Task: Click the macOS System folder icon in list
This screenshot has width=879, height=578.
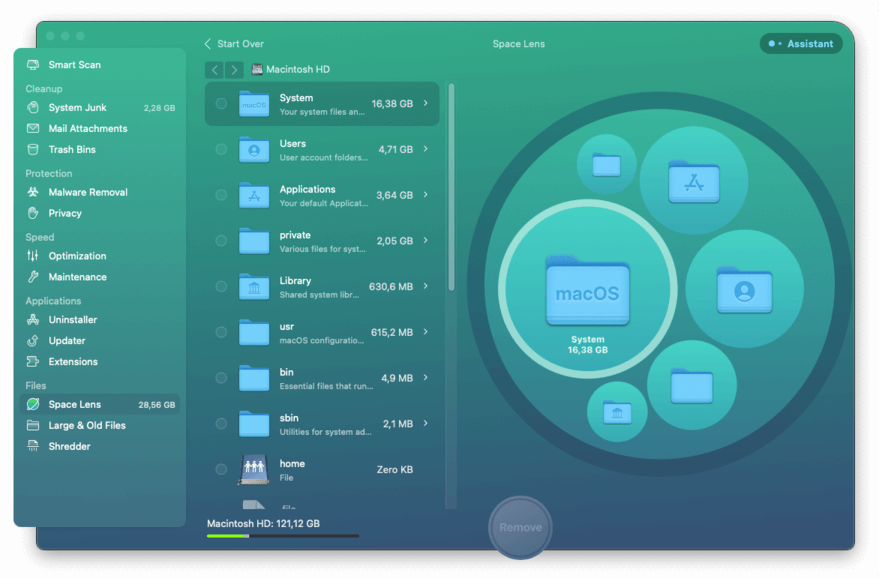Action: coord(254,104)
